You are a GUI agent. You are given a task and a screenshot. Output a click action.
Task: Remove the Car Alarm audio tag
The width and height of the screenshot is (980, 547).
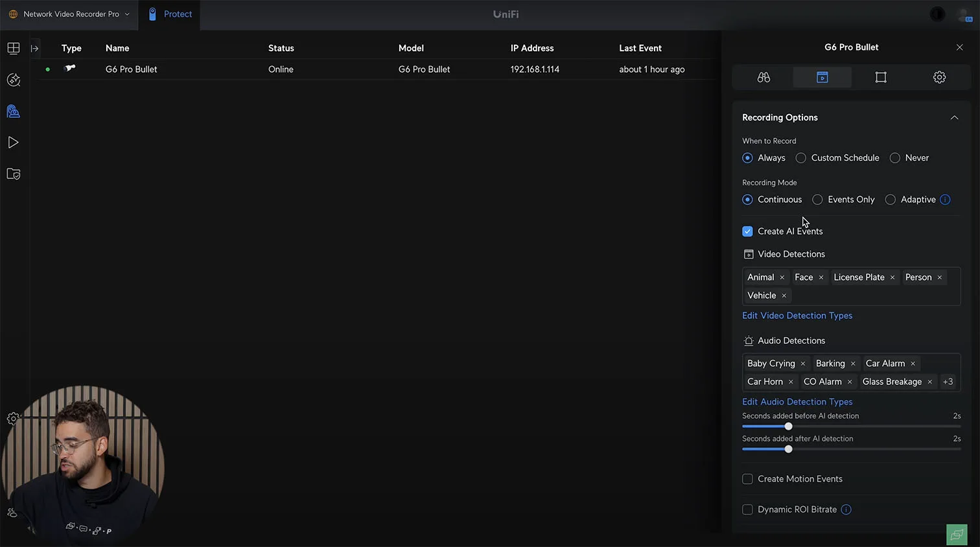(x=913, y=364)
